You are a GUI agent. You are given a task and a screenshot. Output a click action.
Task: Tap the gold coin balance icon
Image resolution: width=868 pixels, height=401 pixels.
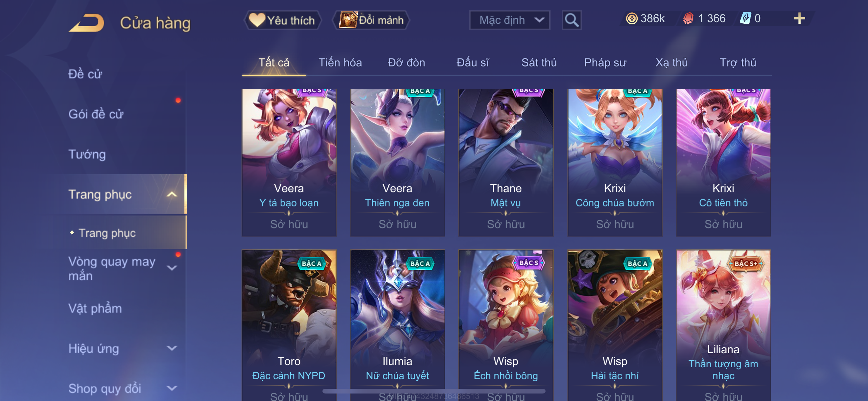[x=632, y=18]
